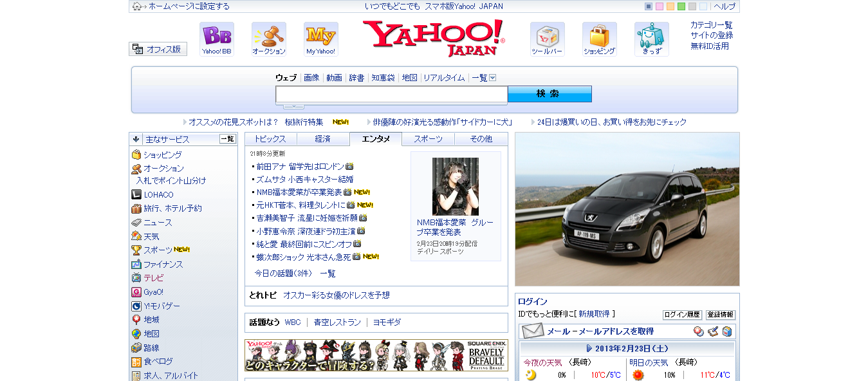This screenshot has height=381, width=868.
Task: Click the 路線 train icon in sidebar
Action: [136, 348]
